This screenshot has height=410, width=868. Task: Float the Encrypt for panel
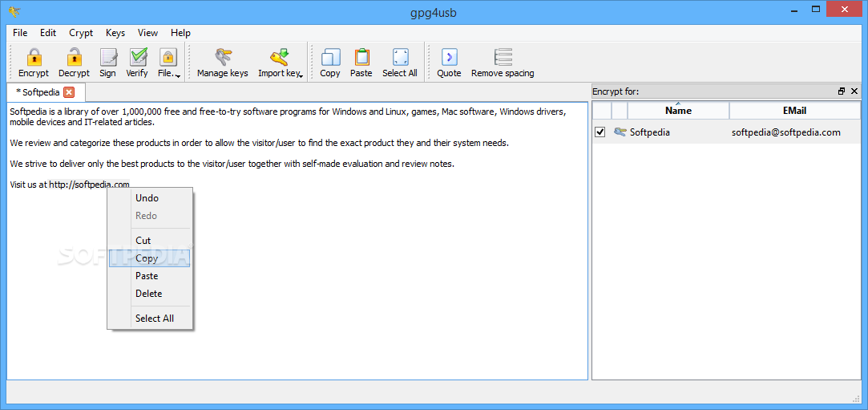click(842, 91)
